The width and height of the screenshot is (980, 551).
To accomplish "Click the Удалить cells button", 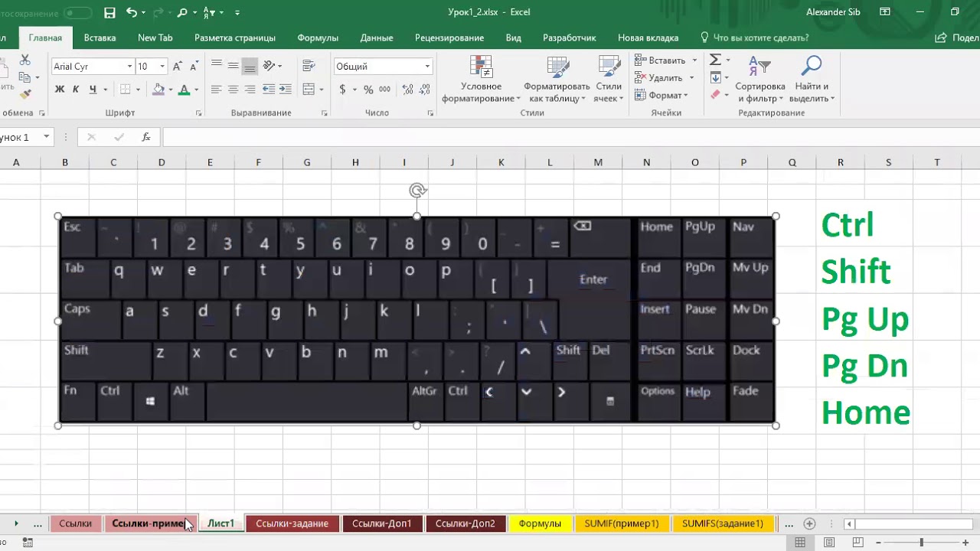I will coord(664,77).
